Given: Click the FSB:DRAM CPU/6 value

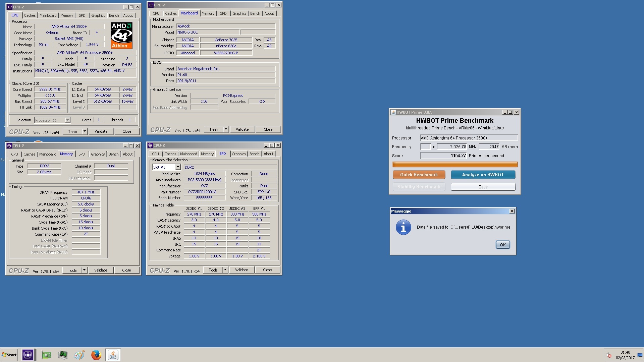Looking at the screenshot, I should (x=86, y=198).
